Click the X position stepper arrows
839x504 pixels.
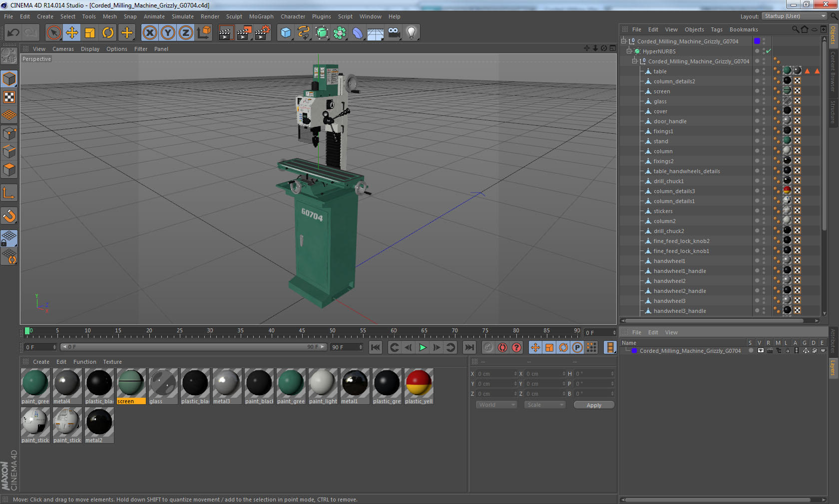coord(515,374)
